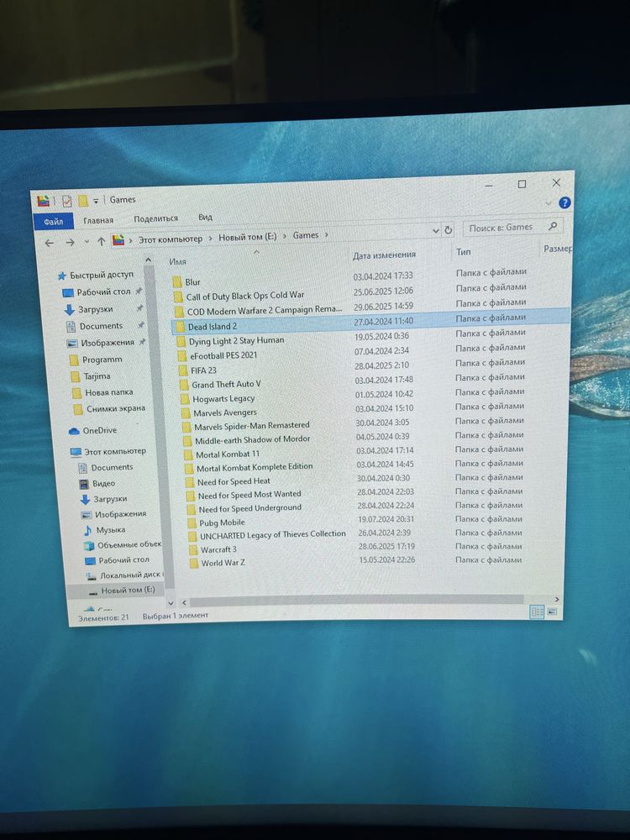Click the blue help question mark icon

[564, 202]
